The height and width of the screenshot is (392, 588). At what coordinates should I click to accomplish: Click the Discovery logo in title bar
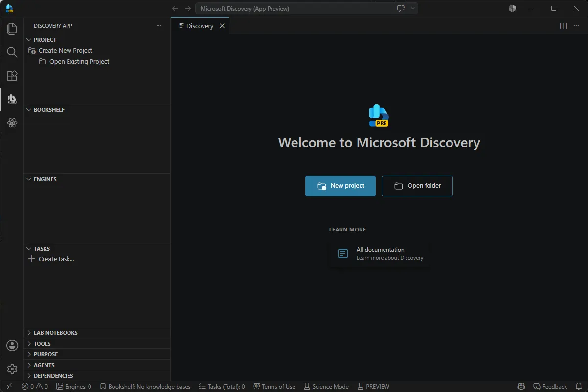pos(9,8)
